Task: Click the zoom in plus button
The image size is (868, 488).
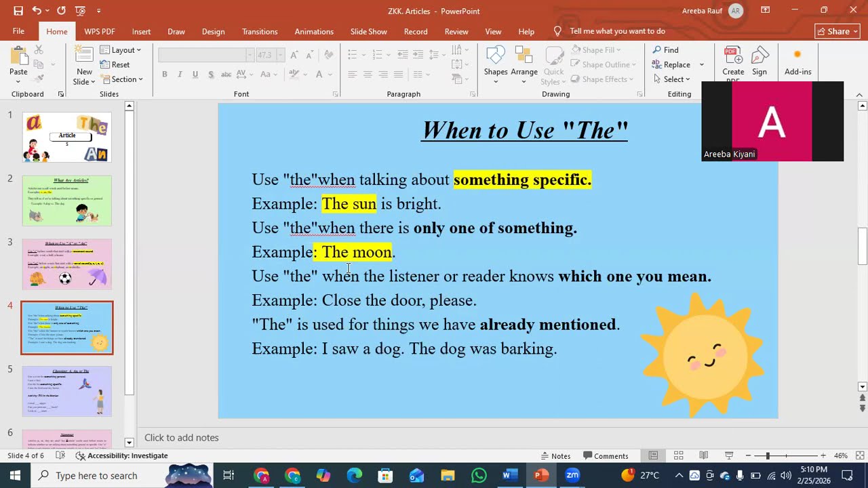Action: click(x=823, y=456)
